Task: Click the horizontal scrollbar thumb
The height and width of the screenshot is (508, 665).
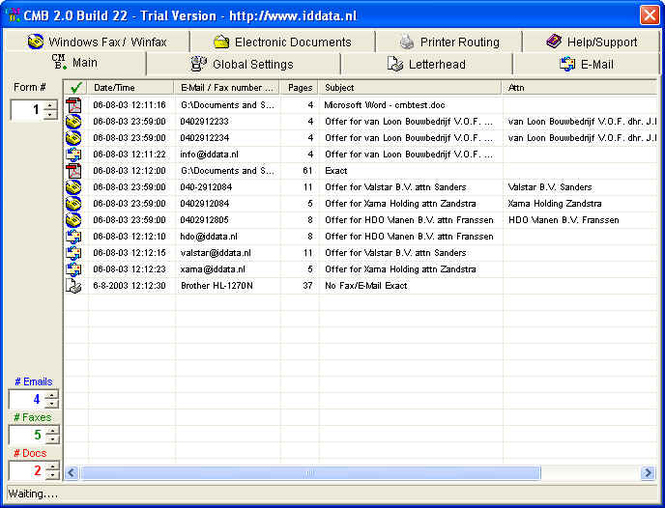Action: (310, 472)
